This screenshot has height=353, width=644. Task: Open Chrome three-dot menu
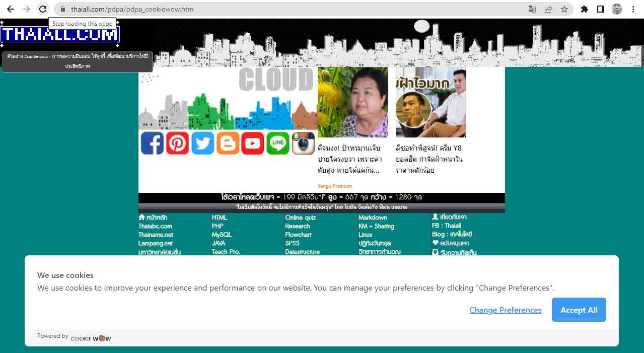pos(633,9)
